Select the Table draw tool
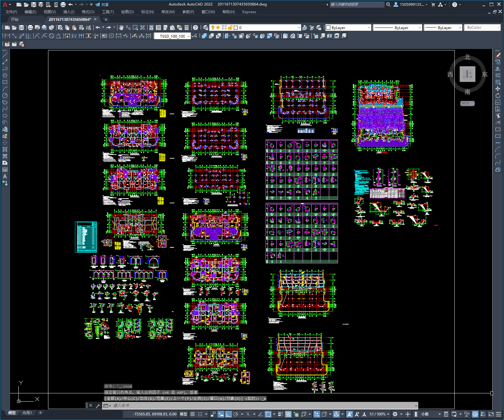Screen dimensions: 504x420 point(5,170)
